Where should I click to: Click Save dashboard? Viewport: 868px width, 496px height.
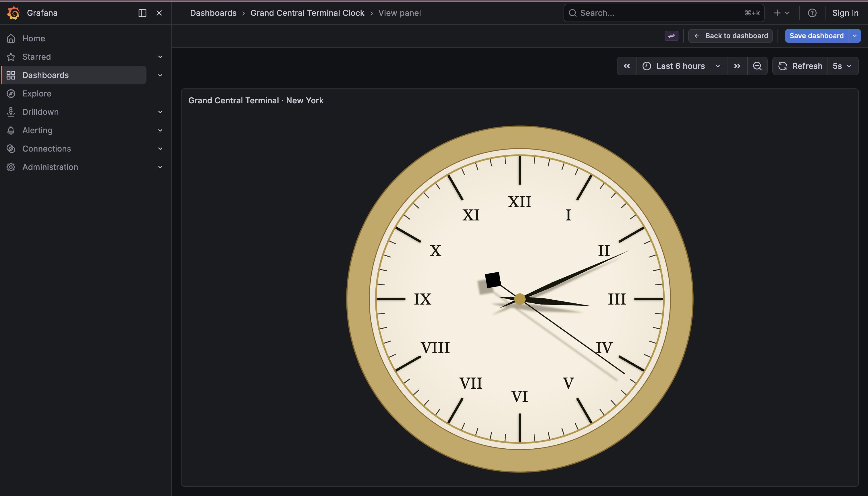(817, 36)
